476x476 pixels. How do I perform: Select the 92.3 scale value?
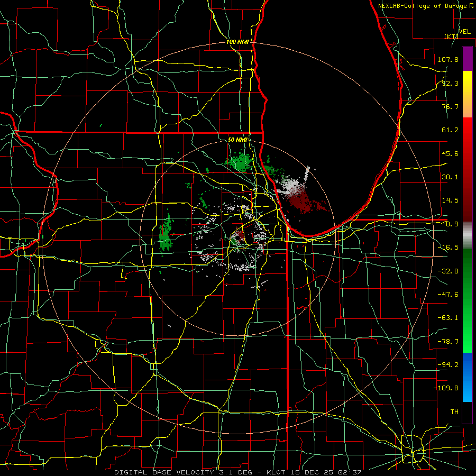450,83
